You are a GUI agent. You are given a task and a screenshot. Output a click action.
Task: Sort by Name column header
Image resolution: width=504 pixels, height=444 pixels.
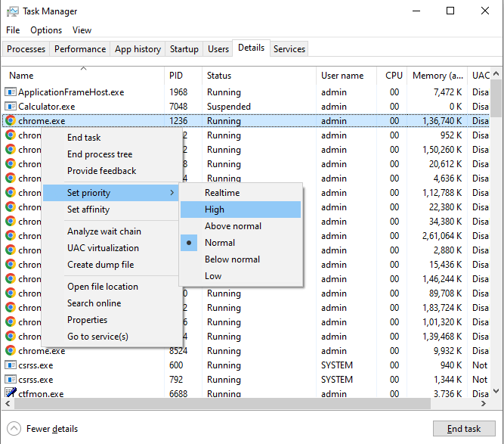[x=83, y=76]
